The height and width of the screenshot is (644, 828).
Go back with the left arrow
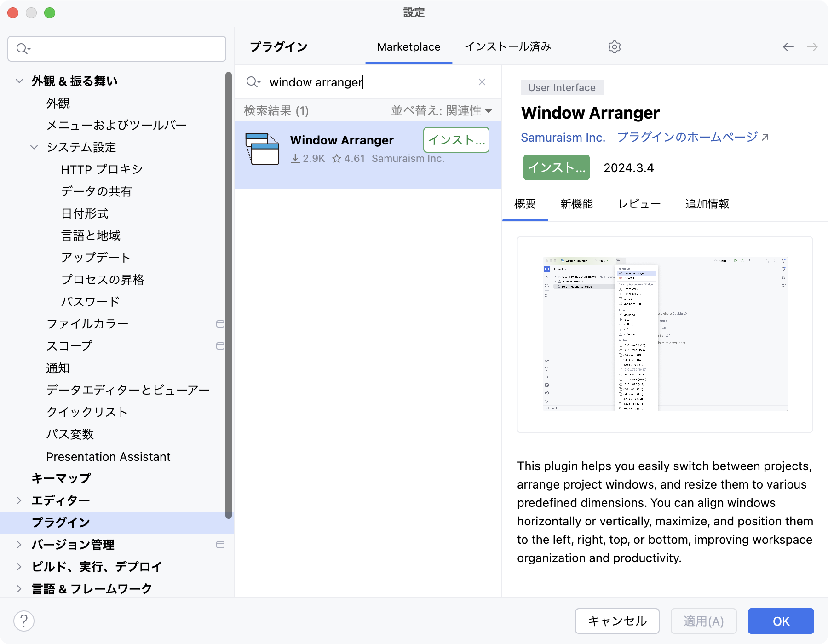click(x=788, y=47)
